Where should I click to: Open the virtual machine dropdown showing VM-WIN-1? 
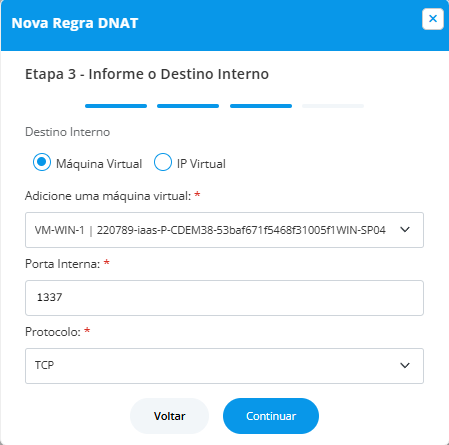click(x=224, y=230)
